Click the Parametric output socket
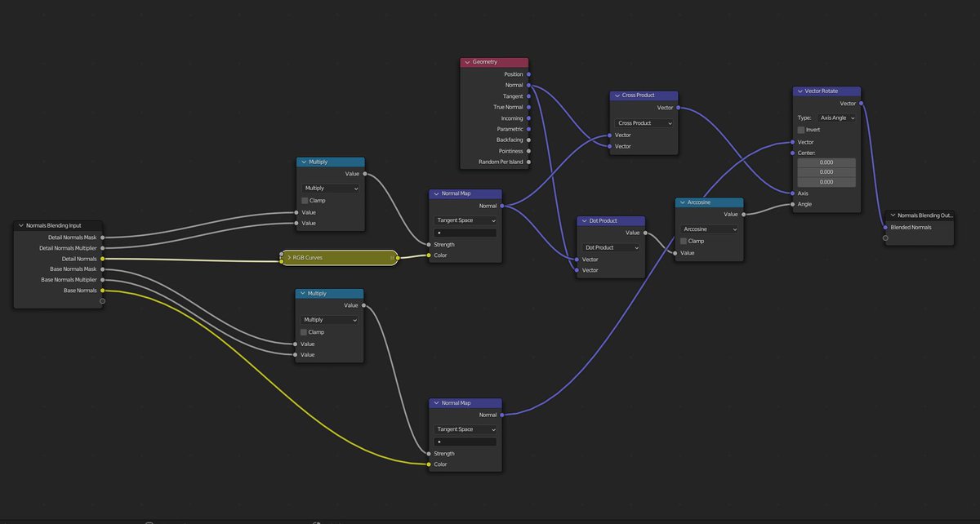 [x=529, y=129]
